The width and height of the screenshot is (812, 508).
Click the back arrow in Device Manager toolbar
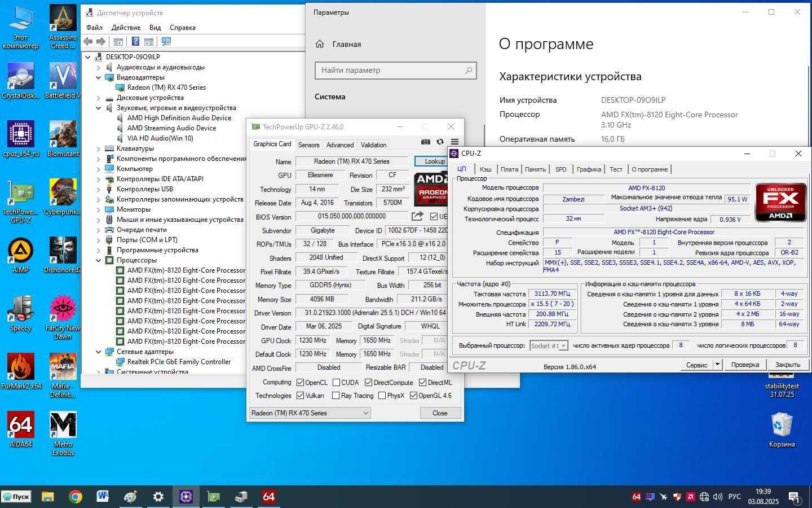[88, 41]
